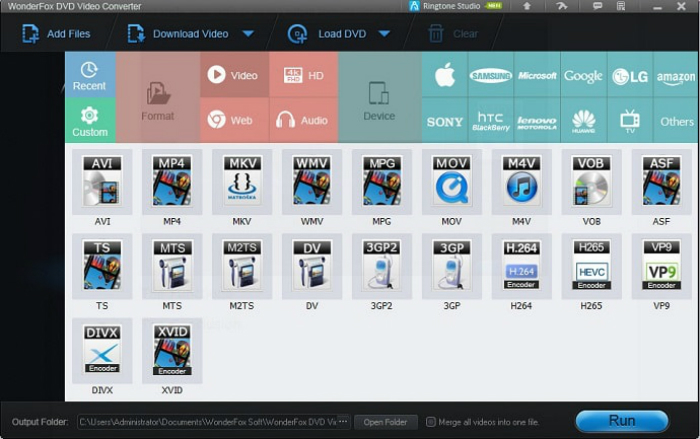The width and height of the screenshot is (700, 439).
Task: Expand the Download Video dropdown arrow
Action: coord(248,34)
